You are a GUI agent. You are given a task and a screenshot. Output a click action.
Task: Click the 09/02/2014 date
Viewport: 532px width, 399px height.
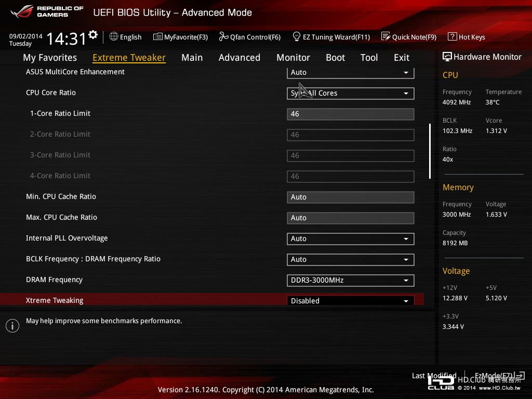(x=26, y=36)
